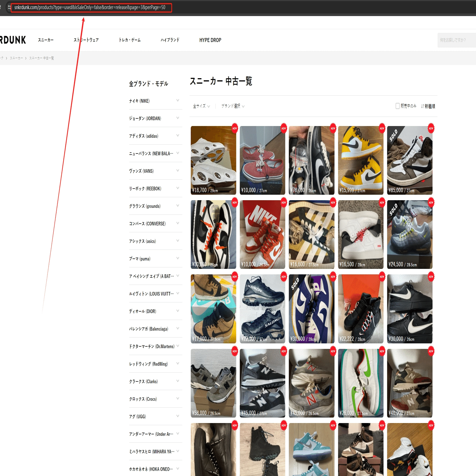Select ホカオネオネ (HOKA ONEONE) brand row
476x476 pixels.
(155, 469)
